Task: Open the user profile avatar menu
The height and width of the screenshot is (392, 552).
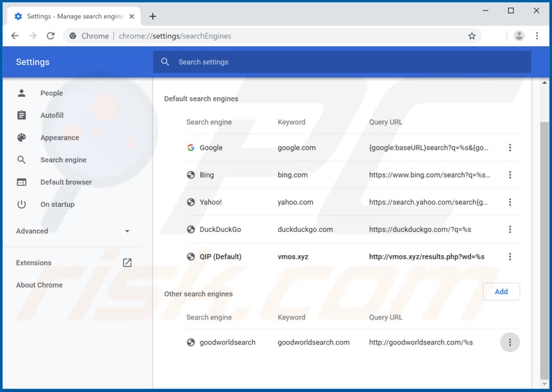Action: tap(519, 36)
